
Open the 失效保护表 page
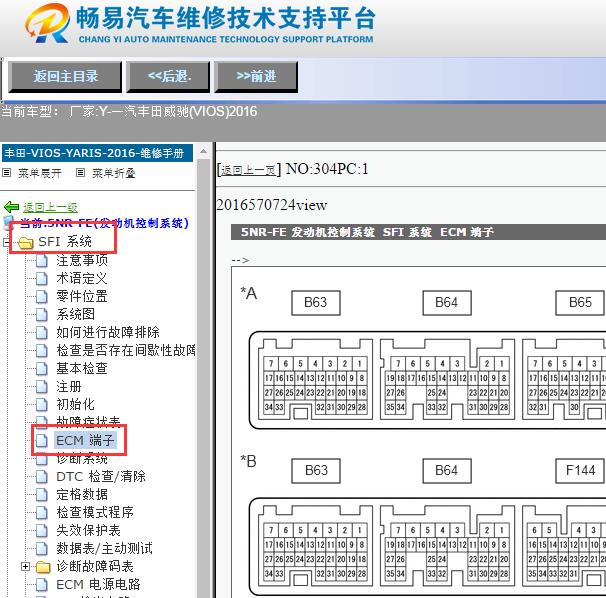coord(89,530)
